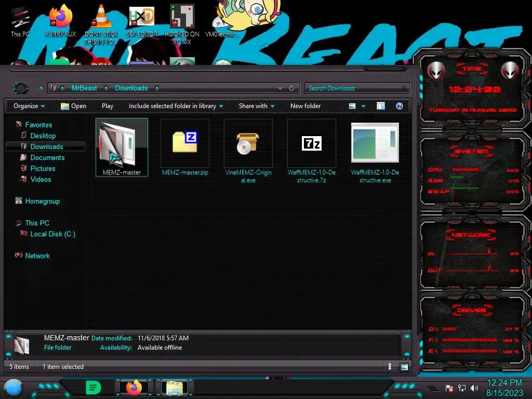Image resolution: width=532 pixels, height=399 pixels.
Task: Click the right alien head on widget
Action: click(510, 70)
